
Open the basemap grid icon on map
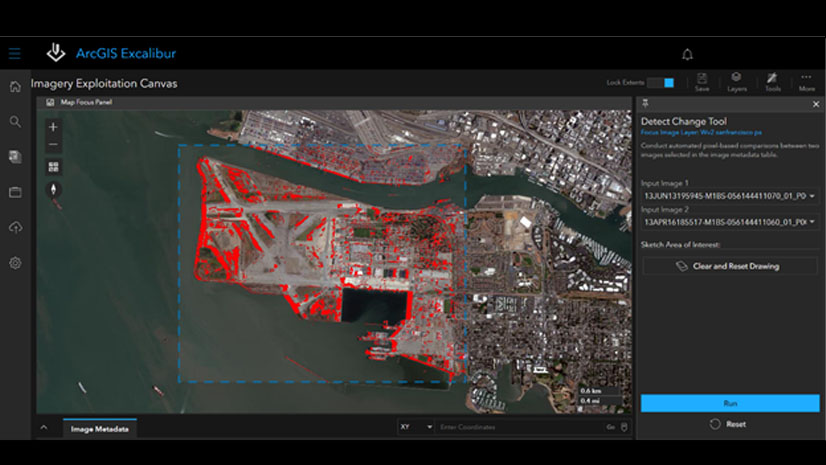tap(53, 167)
